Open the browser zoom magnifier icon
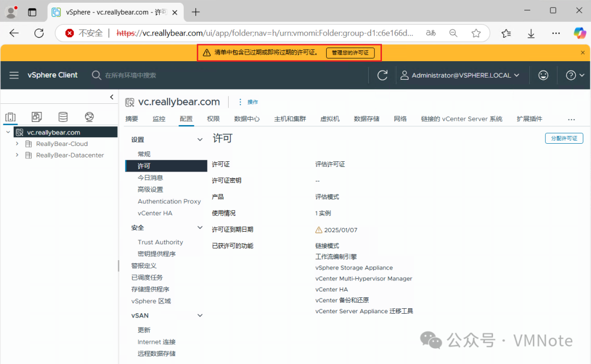 click(x=454, y=33)
